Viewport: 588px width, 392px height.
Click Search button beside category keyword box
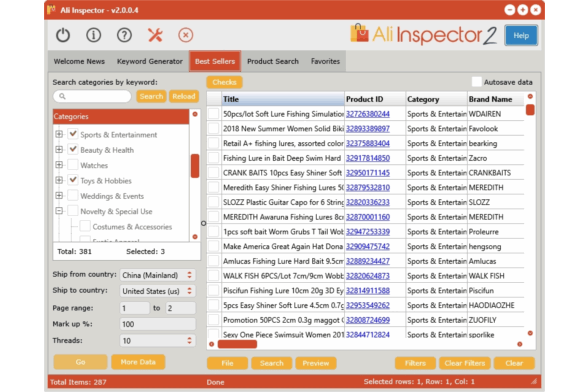(151, 96)
